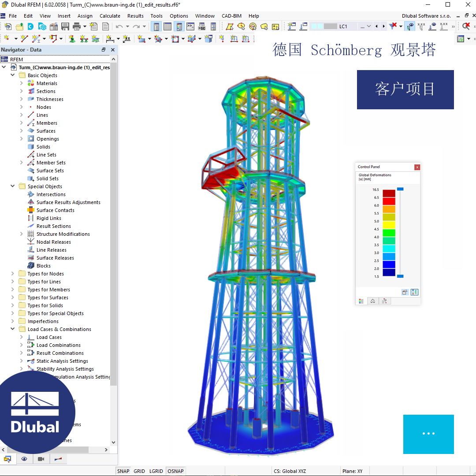Open the Options menu
476x476 pixels.
(179, 16)
